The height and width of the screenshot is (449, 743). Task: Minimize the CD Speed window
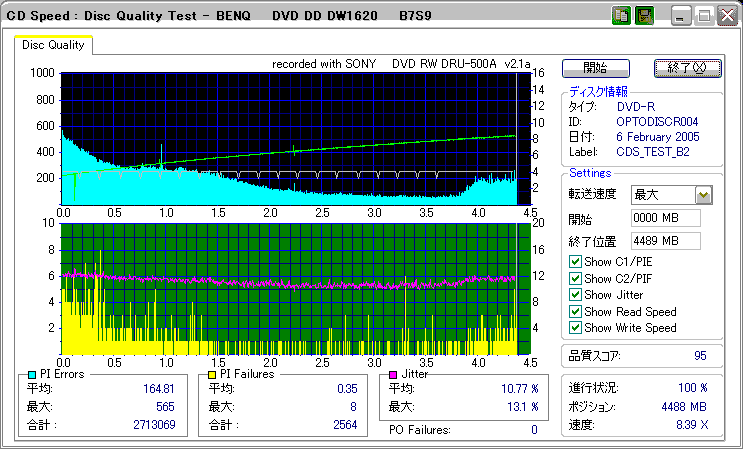click(682, 16)
